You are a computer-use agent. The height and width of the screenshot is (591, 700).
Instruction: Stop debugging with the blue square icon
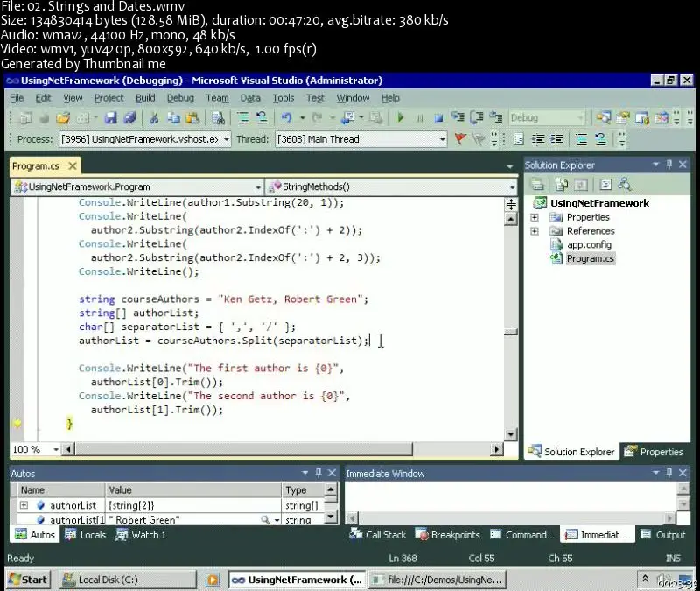coord(438,118)
